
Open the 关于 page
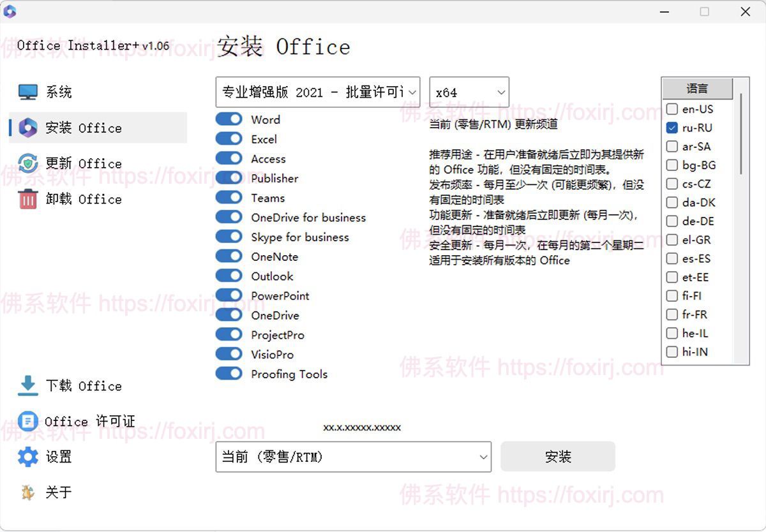click(x=98, y=492)
